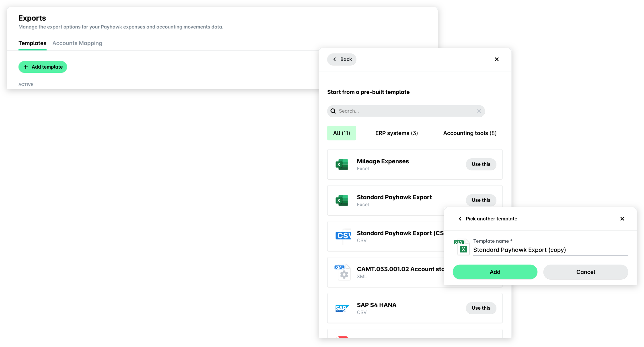
Task: Clear the search field with the X icon
Action: pyautogui.click(x=479, y=111)
